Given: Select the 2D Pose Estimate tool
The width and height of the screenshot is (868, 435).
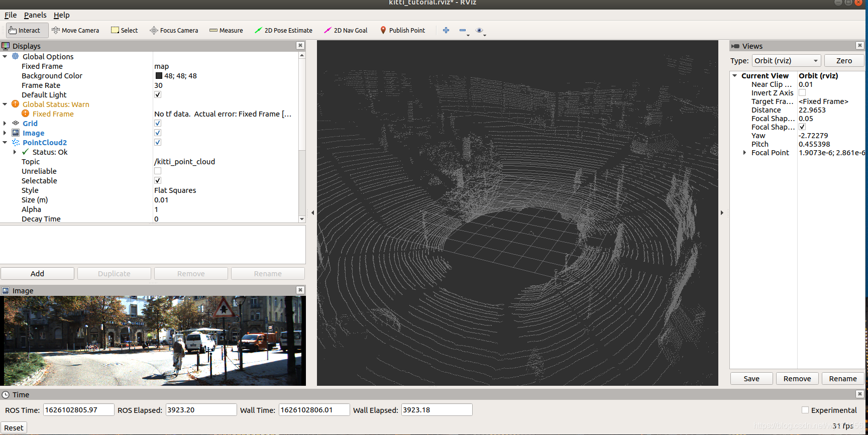Looking at the screenshot, I should pos(283,30).
